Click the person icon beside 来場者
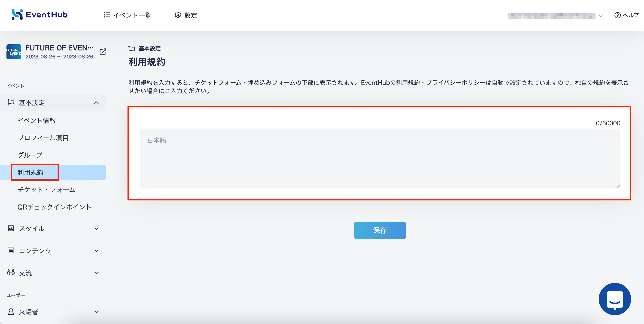 (11, 312)
